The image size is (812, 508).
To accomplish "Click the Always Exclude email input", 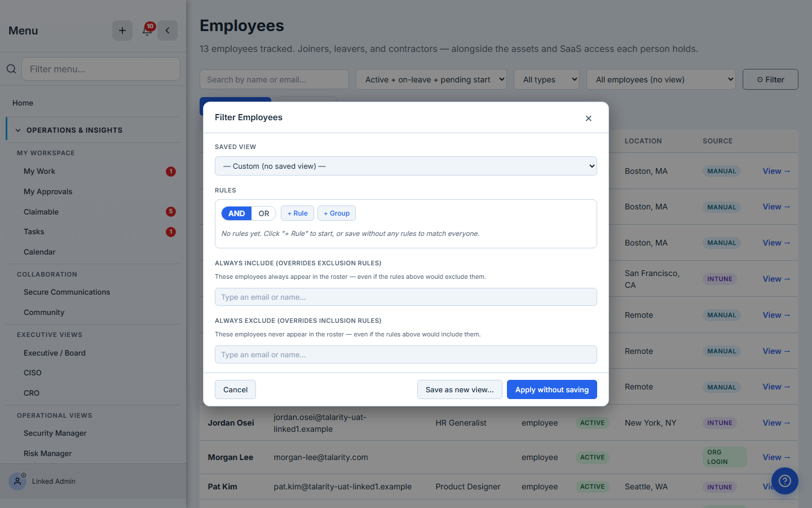I will click(x=406, y=354).
